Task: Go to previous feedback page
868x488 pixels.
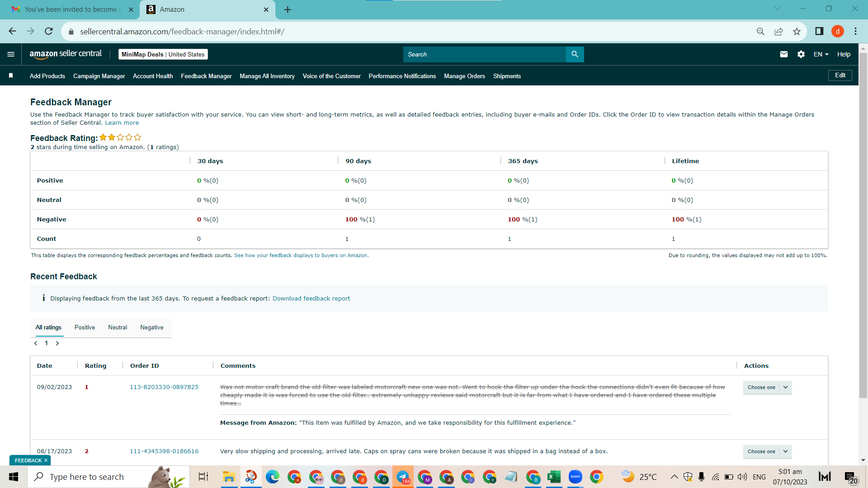Action: point(36,343)
